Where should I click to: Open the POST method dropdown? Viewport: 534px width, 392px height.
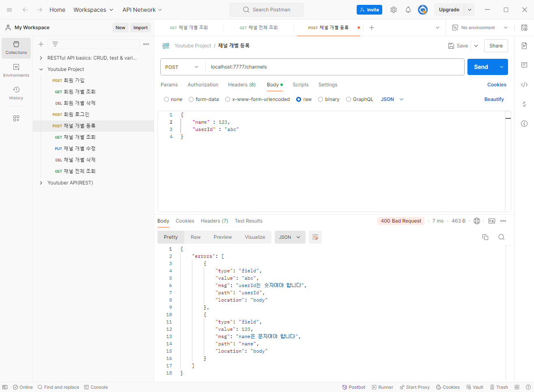(183, 67)
